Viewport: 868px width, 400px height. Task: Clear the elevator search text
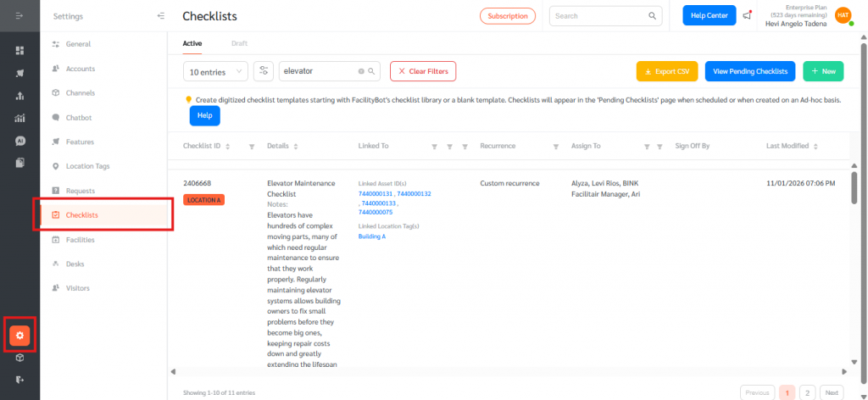point(361,72)
